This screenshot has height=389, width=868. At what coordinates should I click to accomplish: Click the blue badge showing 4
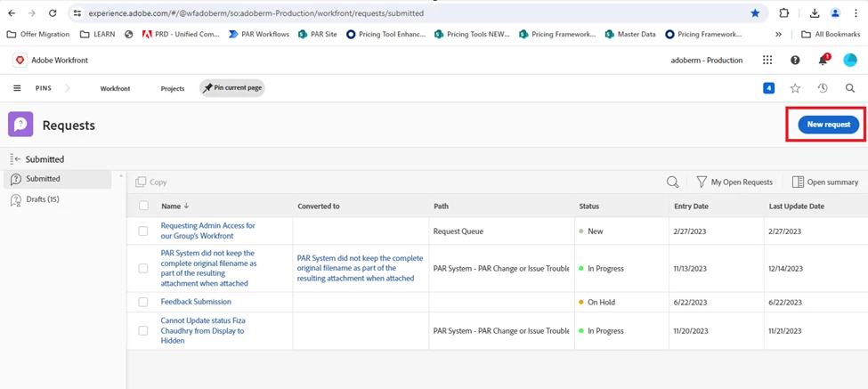(x=768, y=88)
